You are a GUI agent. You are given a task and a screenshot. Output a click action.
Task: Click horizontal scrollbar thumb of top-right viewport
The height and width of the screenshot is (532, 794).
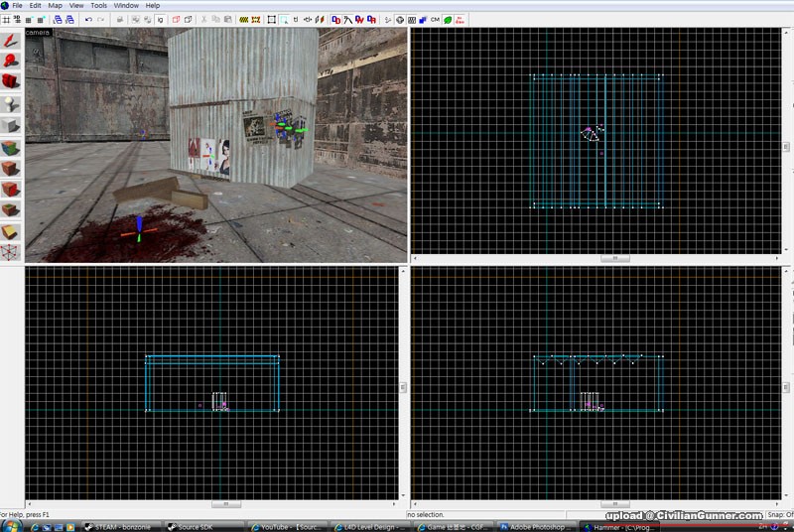[x=614, y=258]
